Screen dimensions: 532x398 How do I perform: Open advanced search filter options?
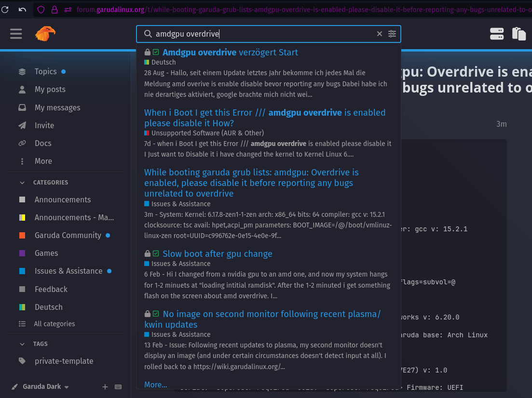pos(392,34)
